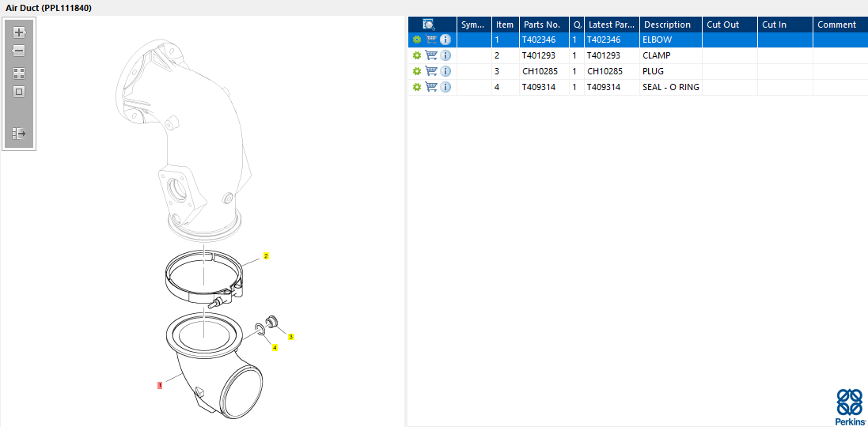
Task: Sort by the Sym... column header
Action: click(x=475, y=25)
